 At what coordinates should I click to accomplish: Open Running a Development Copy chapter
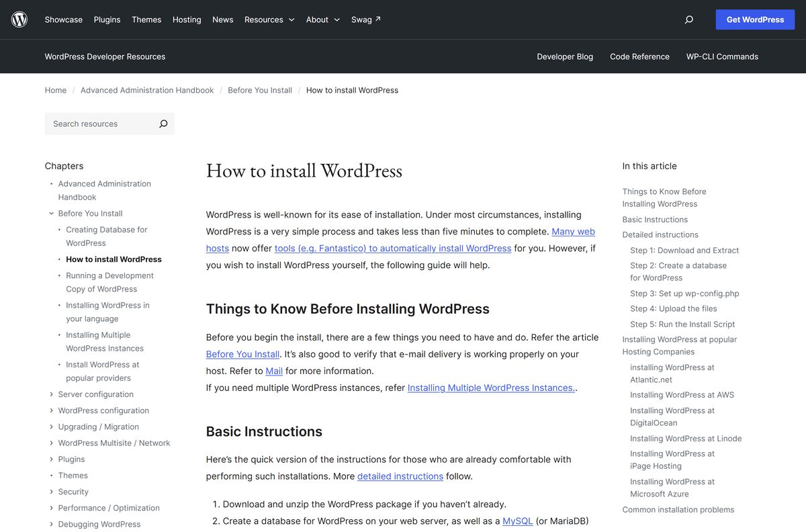[109, 282]
